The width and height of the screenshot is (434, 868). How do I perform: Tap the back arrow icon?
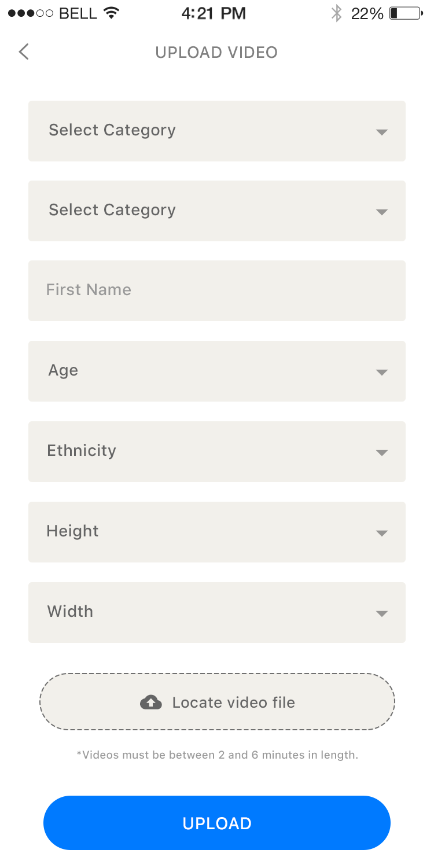24,52
